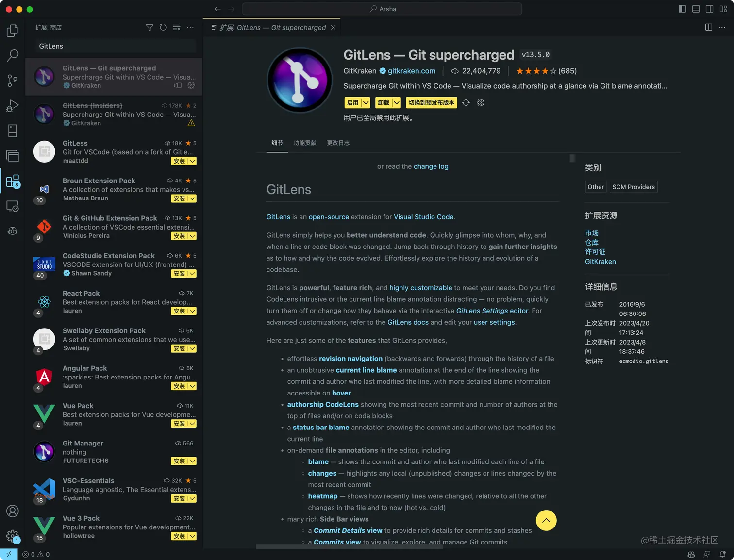
Task: Open the Manage gear in activity bar
Action: tap(13, 536)
